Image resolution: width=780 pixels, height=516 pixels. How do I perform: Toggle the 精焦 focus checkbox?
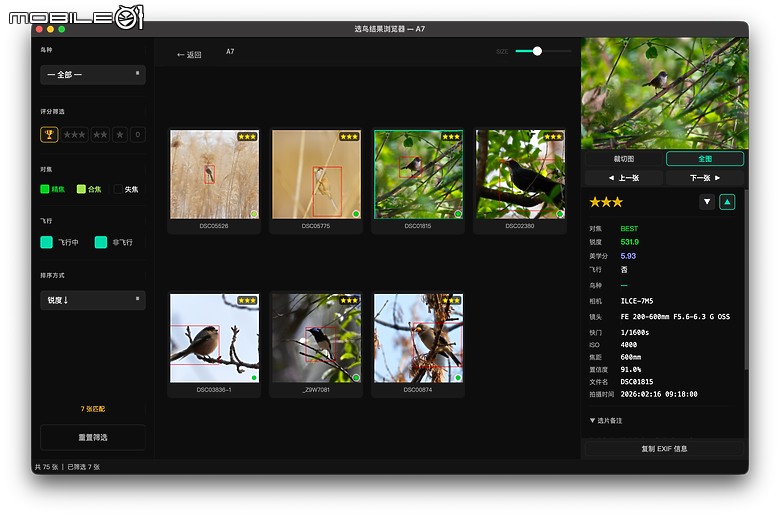45,189
